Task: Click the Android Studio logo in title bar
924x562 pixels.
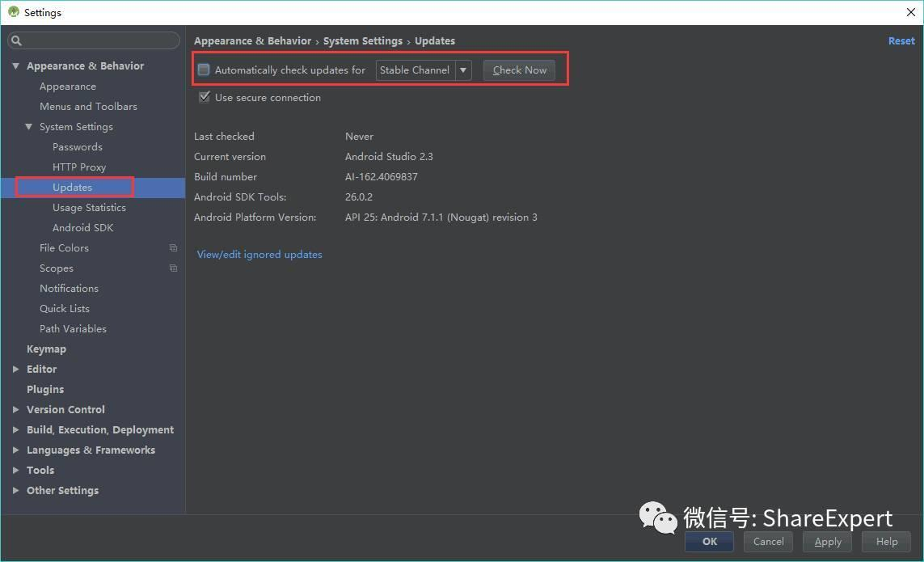Action: (13, 12)
